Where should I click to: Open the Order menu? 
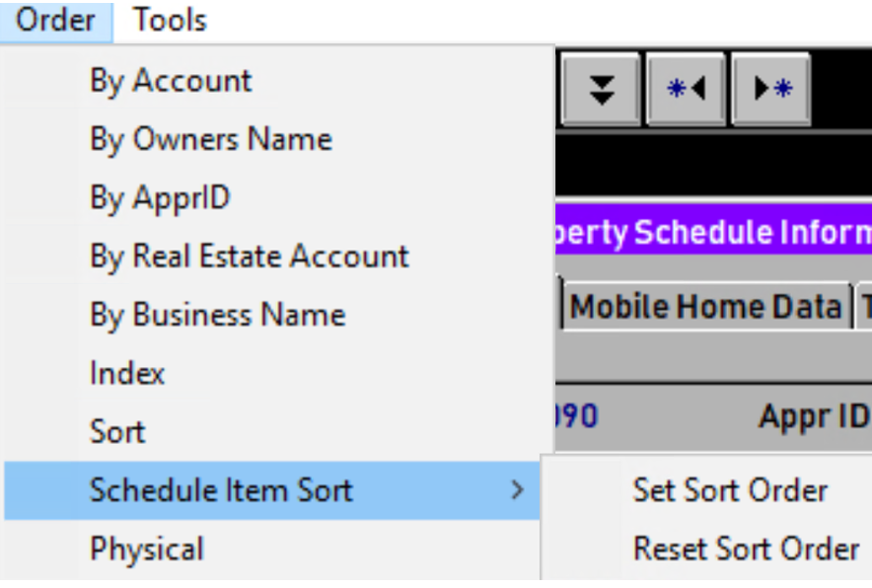pyautogui.click(x=57, y=20)
